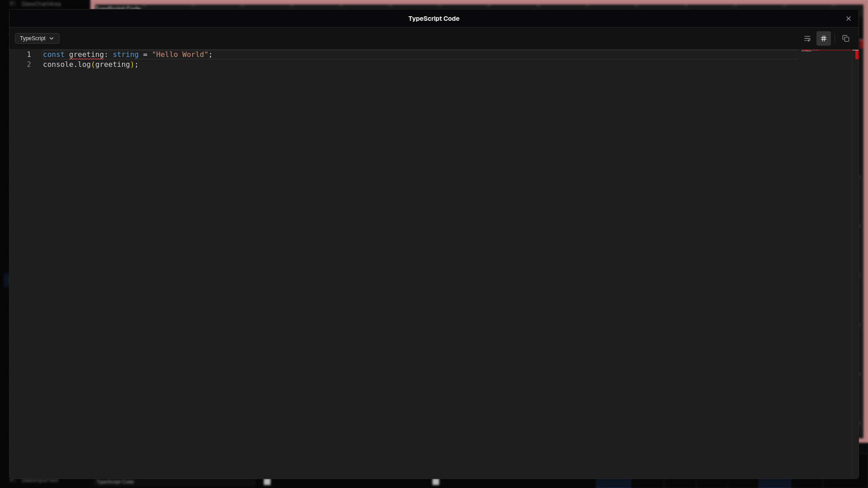This screenshot has height=488, width=868.
Task: Place cursor on the const keyword
Action: coord(53,55)
